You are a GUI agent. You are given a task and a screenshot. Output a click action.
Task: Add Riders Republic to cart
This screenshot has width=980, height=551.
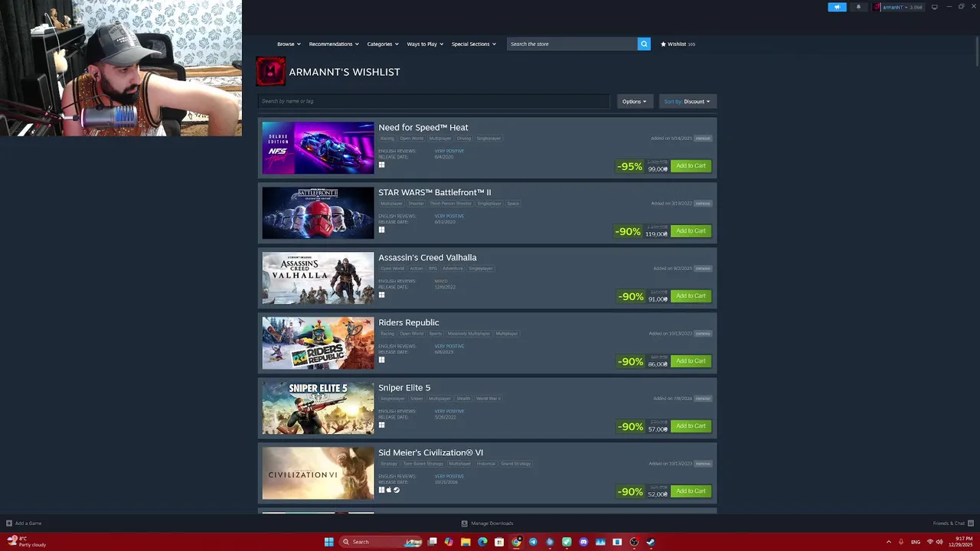(691, 360)
